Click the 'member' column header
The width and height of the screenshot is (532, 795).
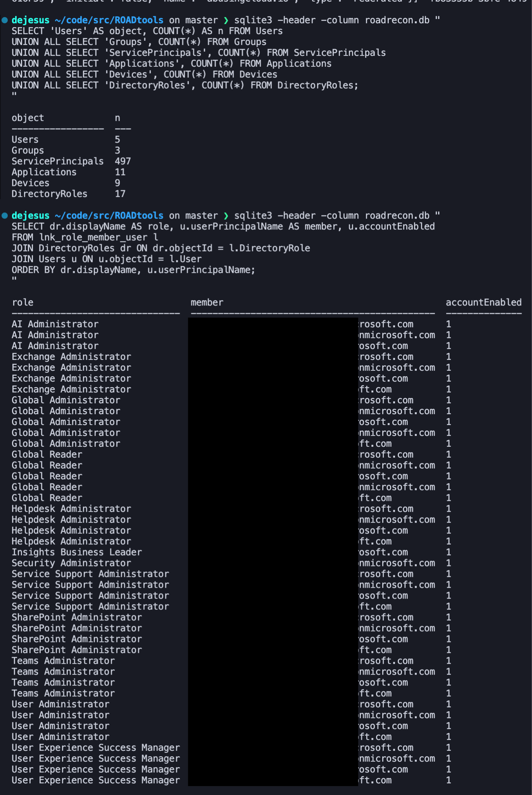tap(207, 302)
